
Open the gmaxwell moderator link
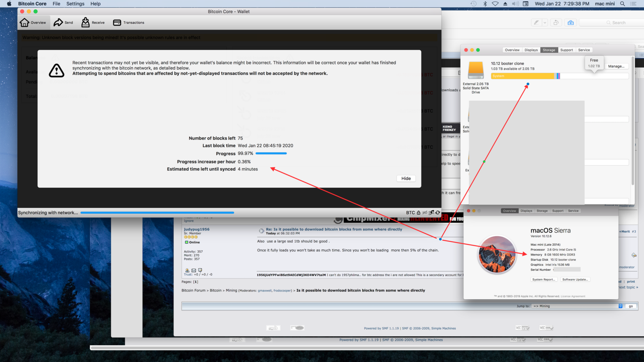coord(265,290)
